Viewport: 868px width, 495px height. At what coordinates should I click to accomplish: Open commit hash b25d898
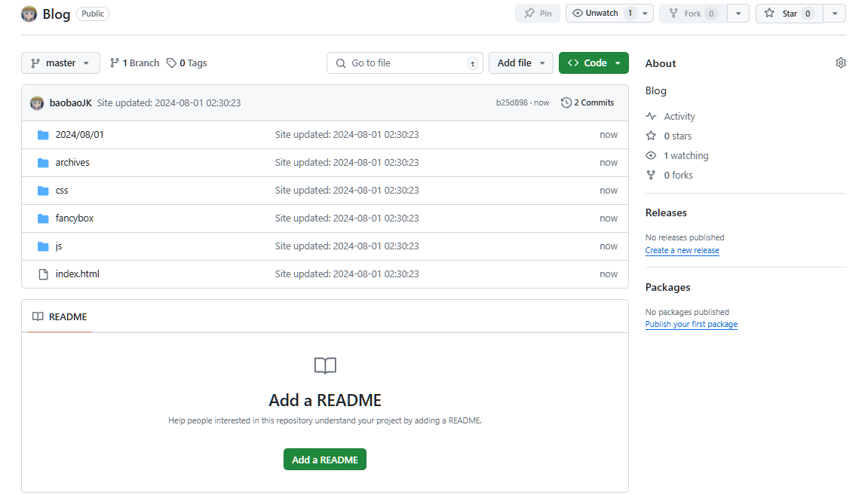[x=511, y=103]
